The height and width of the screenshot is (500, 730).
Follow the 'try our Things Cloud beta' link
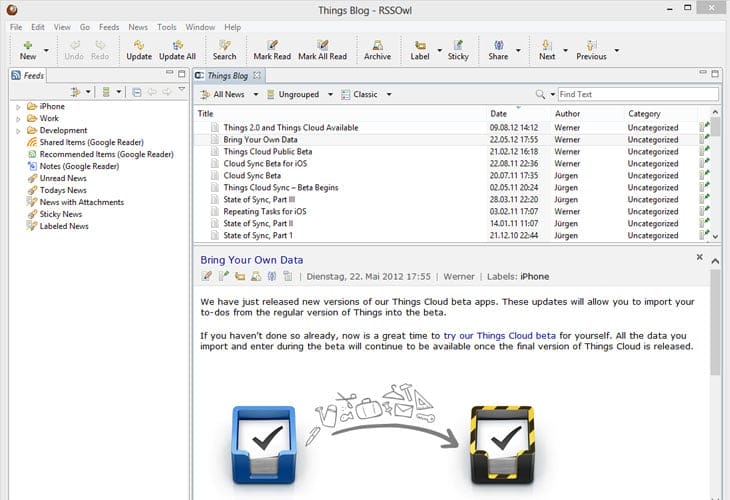click(x=500, y=336)
